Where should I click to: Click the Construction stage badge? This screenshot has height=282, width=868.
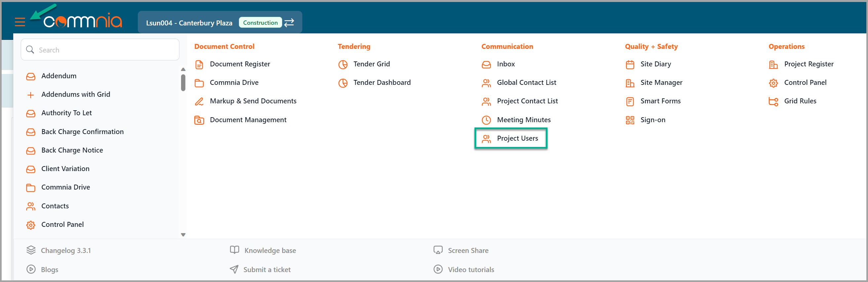point(260,22)
